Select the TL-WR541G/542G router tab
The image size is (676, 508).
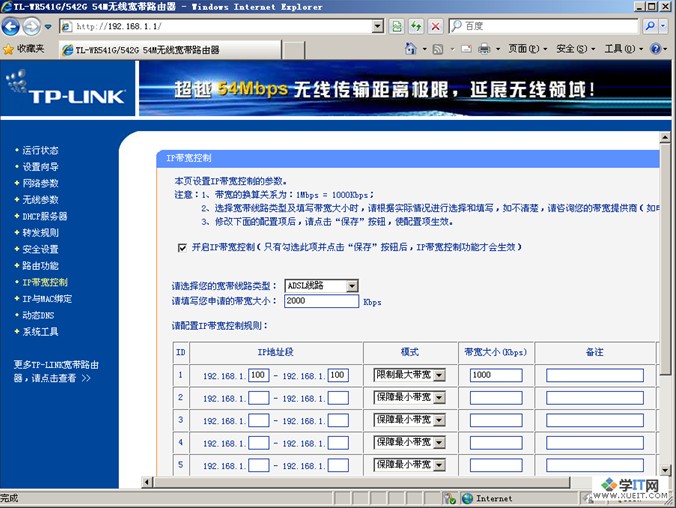coord(170,50)
